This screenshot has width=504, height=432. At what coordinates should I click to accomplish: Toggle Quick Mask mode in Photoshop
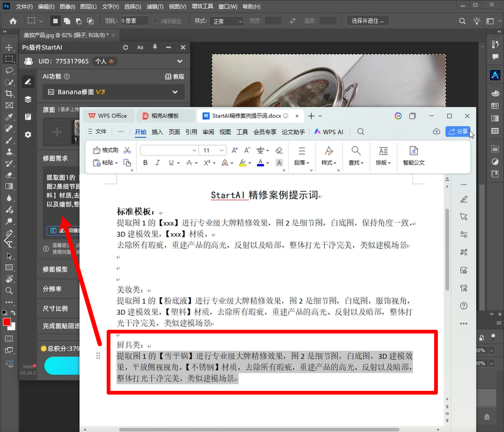pyautogui.click(x=9, y=338)
